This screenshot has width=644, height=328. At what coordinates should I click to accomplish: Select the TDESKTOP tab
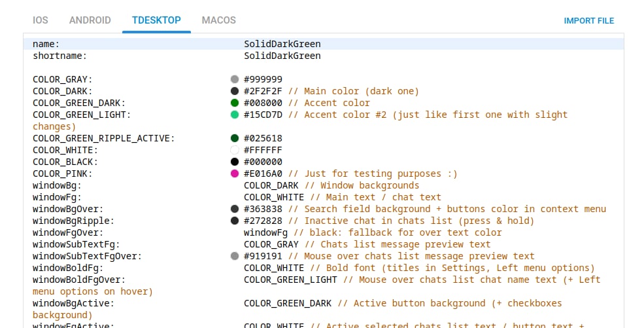click(156, 20)
